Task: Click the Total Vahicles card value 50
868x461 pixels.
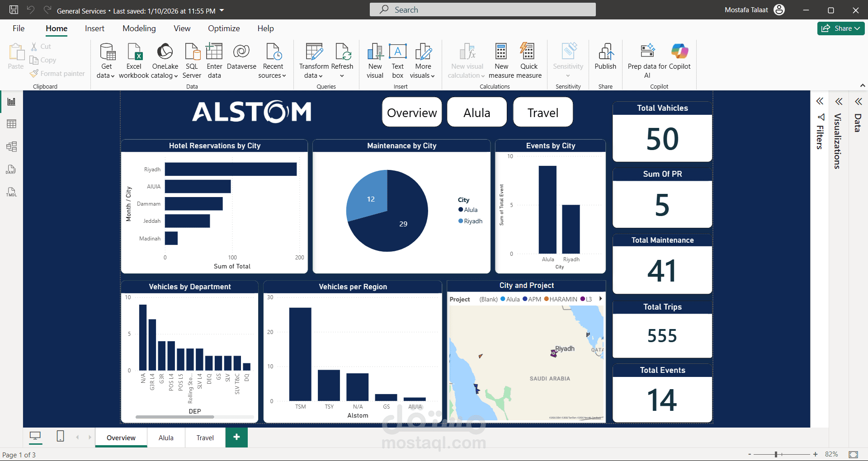Action: point(662,138)
